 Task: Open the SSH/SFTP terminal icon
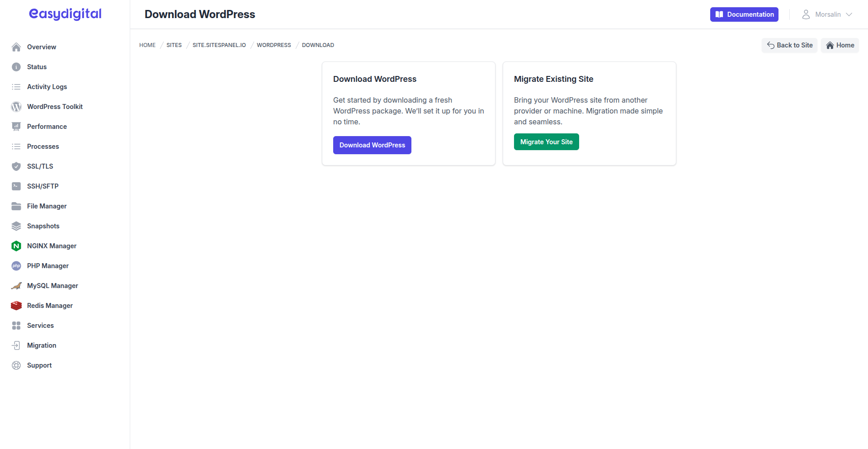(16, 186)
